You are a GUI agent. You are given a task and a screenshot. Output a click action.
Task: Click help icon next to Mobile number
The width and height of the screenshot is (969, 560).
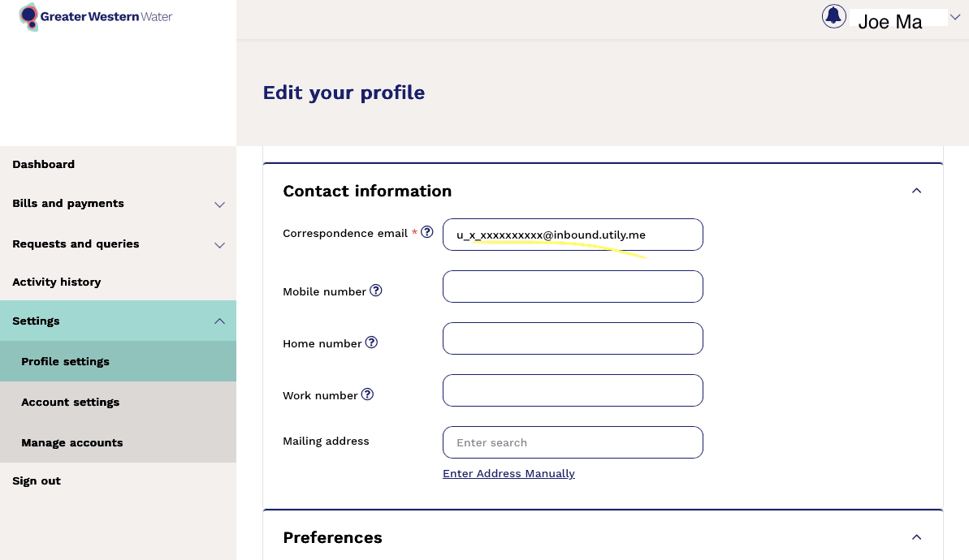tap(376, 291)
